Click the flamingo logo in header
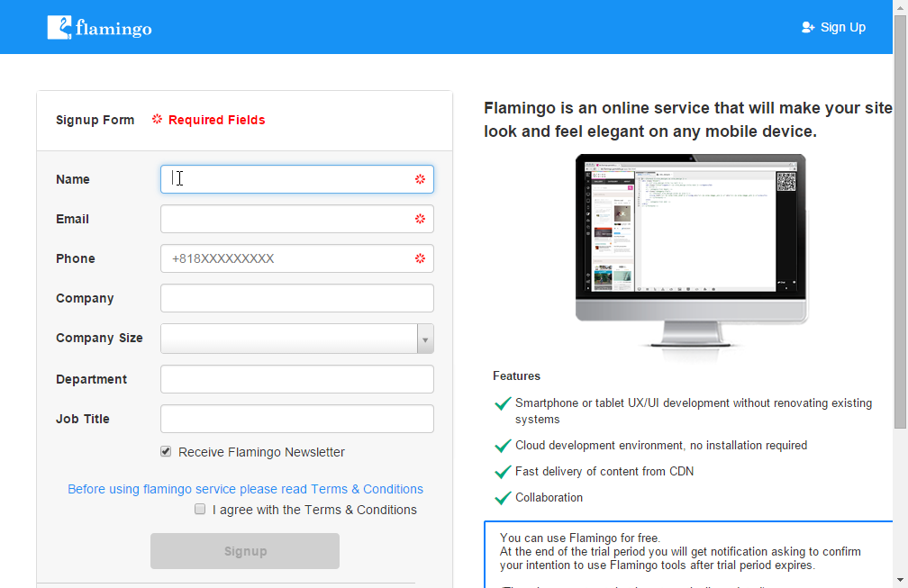Image resolution: width=908 pixels, height=588 pixels. (x=100, y=27)
